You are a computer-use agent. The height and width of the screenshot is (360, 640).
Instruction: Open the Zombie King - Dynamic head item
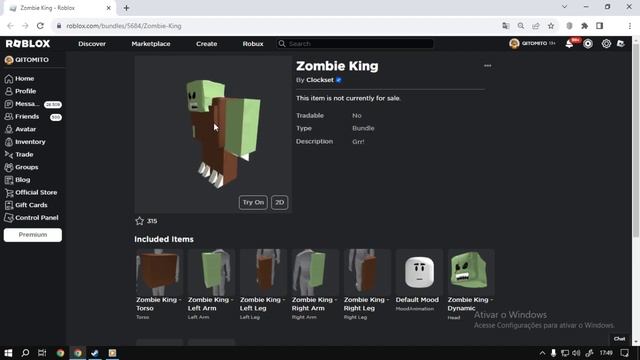tap(471, 284)
